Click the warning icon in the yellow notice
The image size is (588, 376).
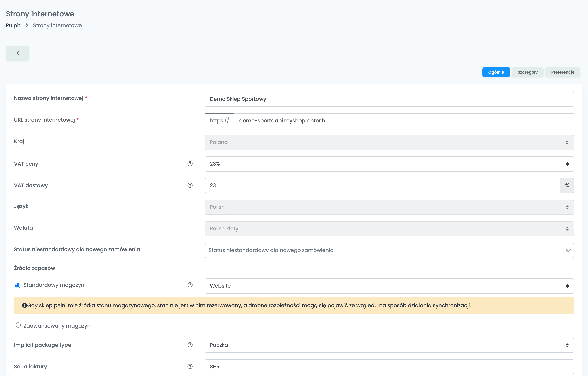pos(24,305)
